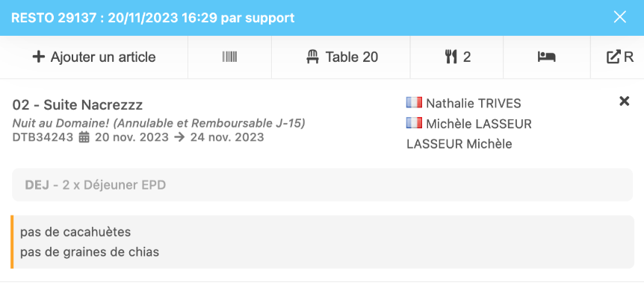Open the pas de cacahuètes note box
The image size is (644, 285).
pos(323,242)
